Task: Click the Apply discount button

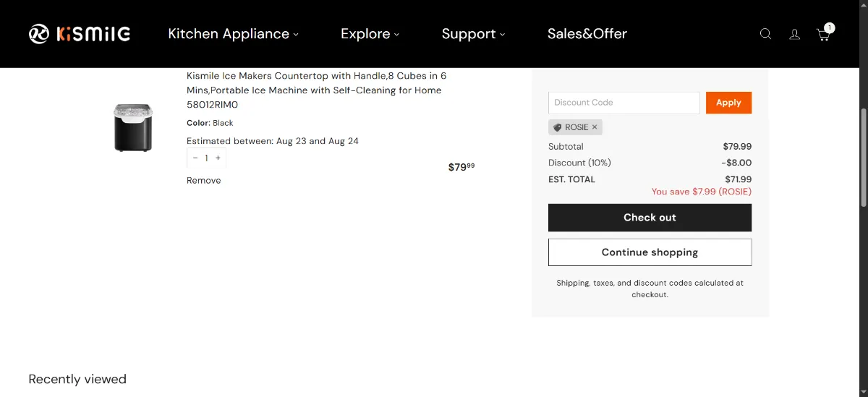Action: [728, 103]
